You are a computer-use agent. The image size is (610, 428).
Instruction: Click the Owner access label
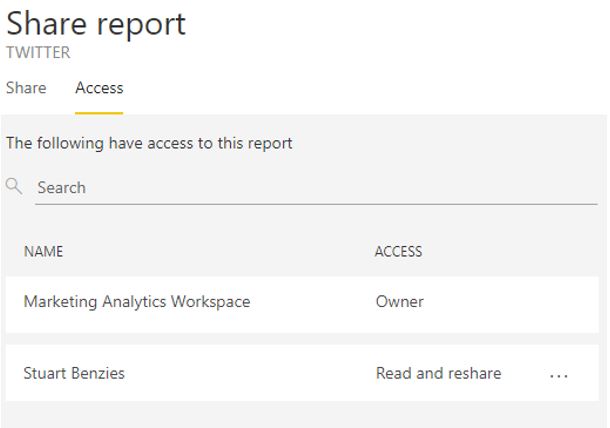click(x=400, y=301)
